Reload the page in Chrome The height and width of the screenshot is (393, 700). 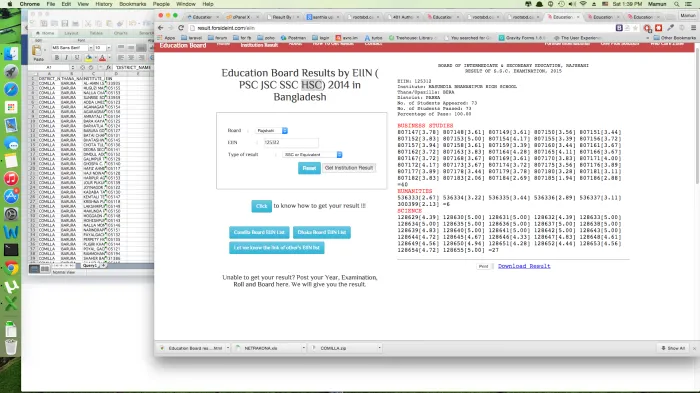pos(181,28)
